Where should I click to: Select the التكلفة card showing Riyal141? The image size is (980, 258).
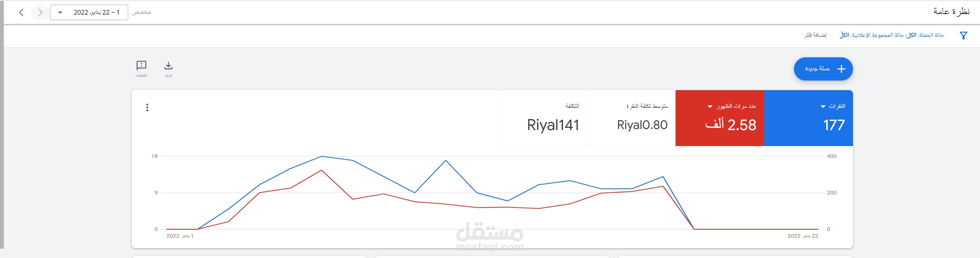point(542,118)
